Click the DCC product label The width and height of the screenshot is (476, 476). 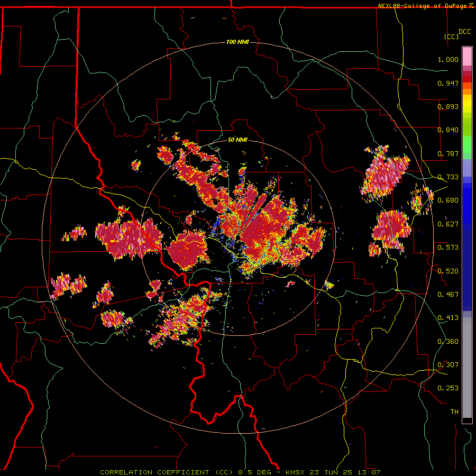click(x=465, y=32)
